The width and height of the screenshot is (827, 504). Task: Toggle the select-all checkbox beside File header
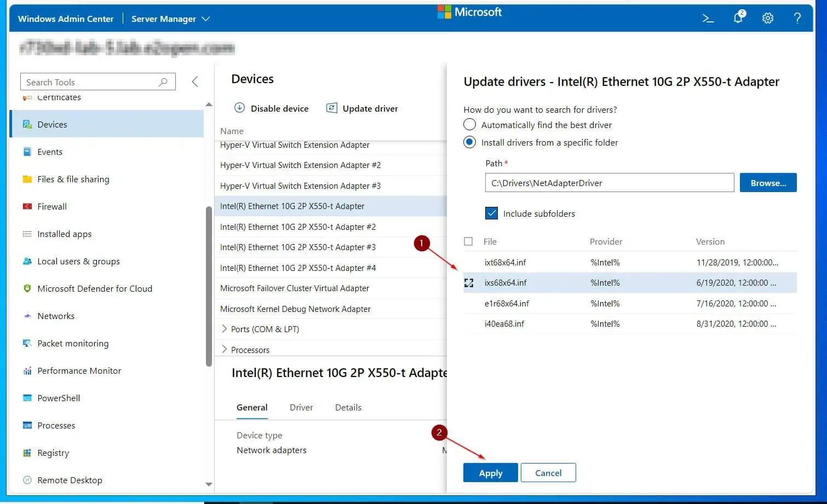pos(468,241)
